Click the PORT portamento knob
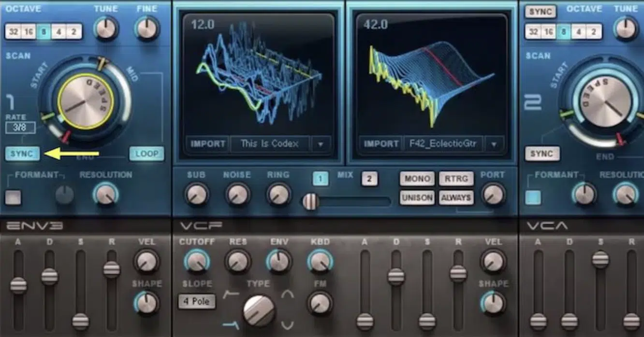Image resolution: width=644 pixels, height=337 pixels. [x=493, y=195]
